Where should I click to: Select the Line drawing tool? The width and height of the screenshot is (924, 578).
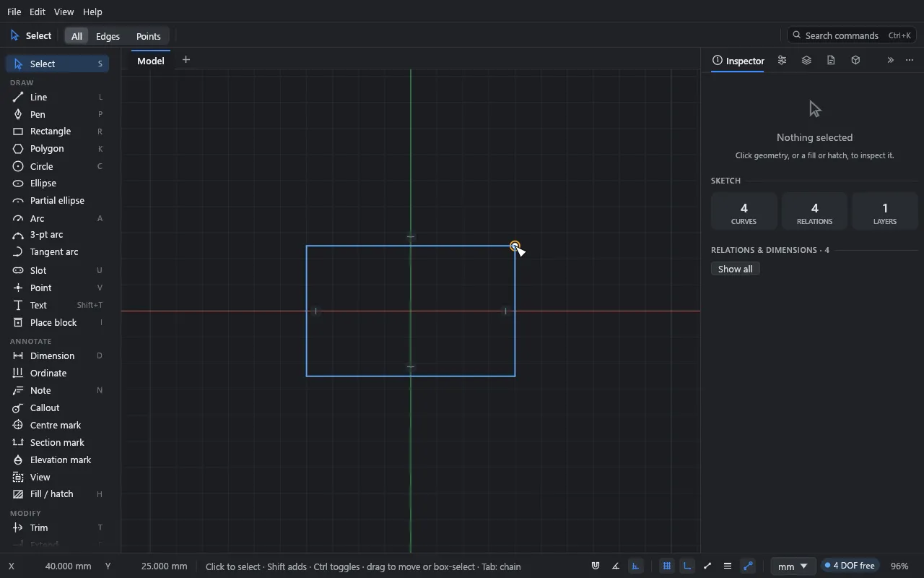pos(58,97)
